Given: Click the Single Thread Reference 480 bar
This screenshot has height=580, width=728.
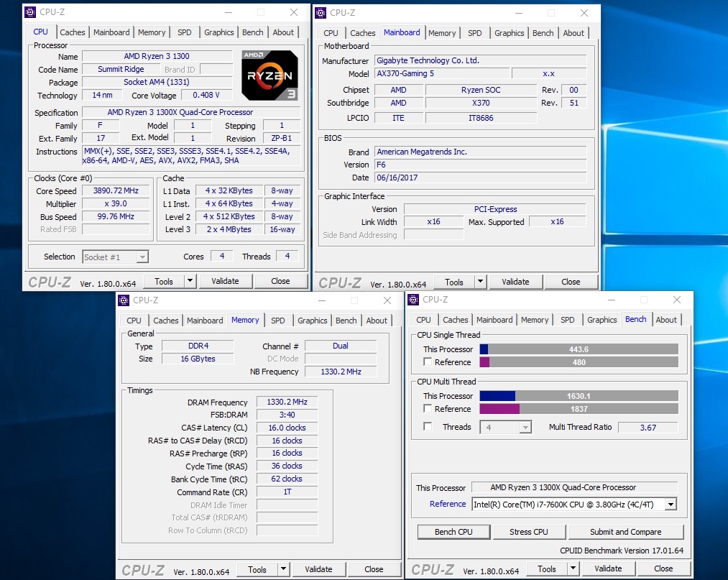Looking at the screenshot, I should click(x=579, y=362).
